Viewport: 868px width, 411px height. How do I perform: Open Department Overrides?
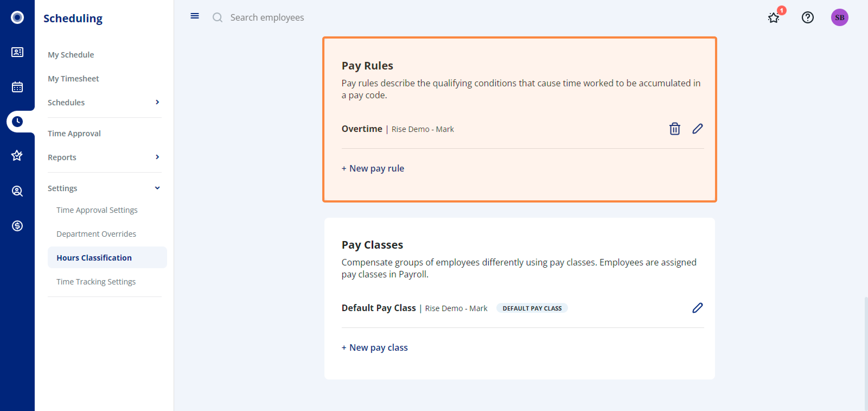96,234
